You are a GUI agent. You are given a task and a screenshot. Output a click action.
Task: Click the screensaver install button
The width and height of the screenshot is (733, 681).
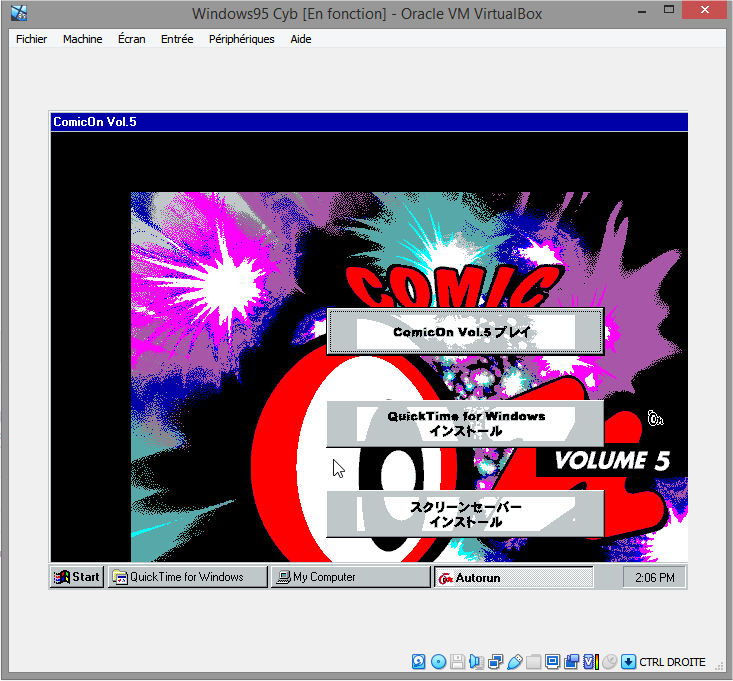[465, 514]
